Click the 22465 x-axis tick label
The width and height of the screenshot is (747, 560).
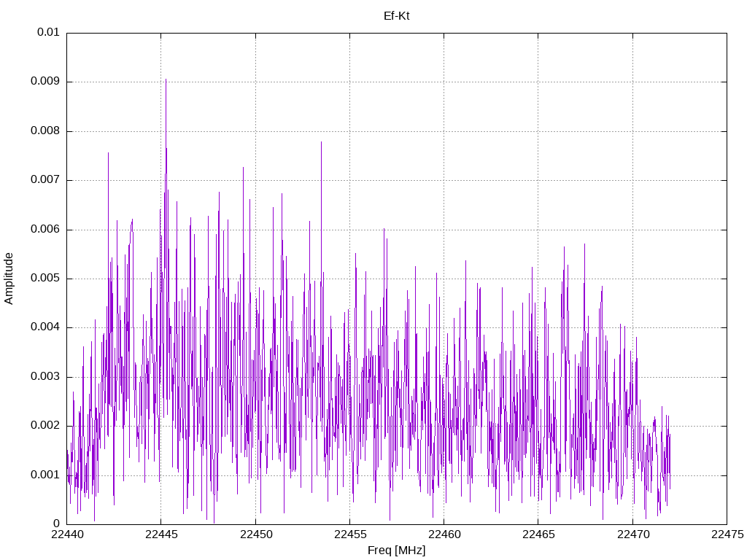tap(538, 534)
